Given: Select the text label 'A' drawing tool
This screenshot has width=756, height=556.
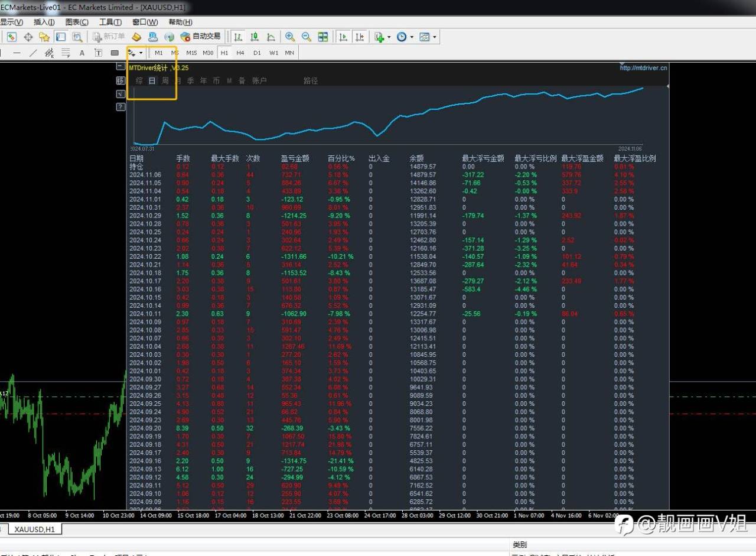Looking at the screenshot, I should pyautogui.click(x=82, y=53).
